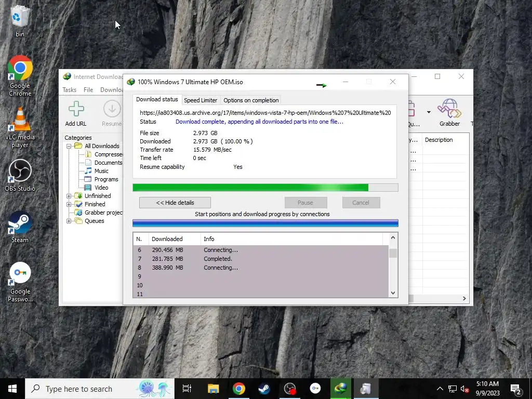Viewport: 532px width, 399px height.
Task: Click the Hide details button
Action: 175,203
